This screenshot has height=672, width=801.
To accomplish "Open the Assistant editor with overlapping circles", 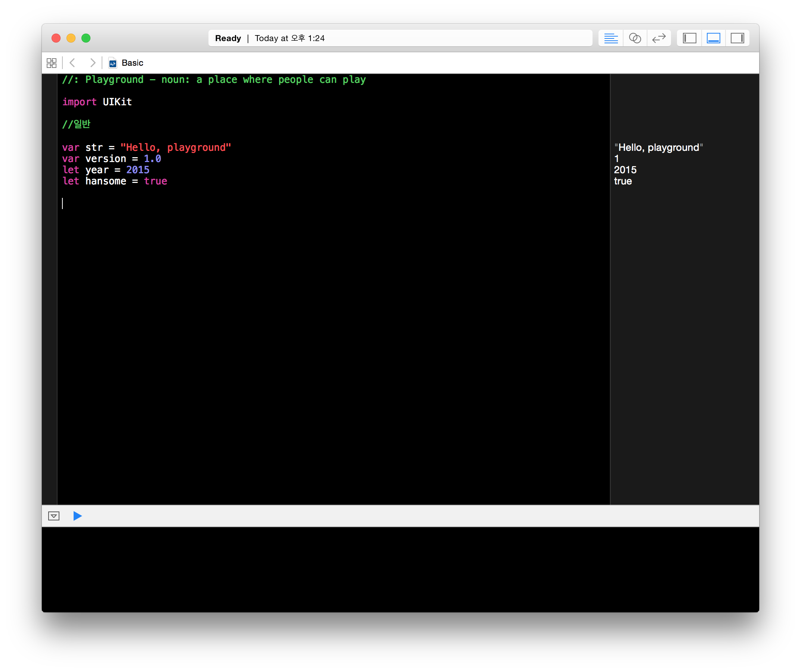I will click(x=635, y=38).
